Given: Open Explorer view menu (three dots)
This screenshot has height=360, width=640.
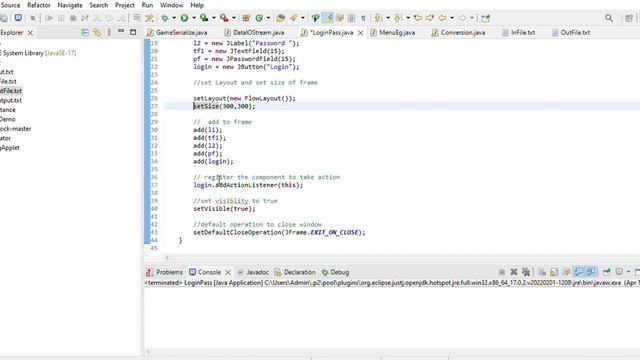Looking at the screenshot, I should click(109, 32).
